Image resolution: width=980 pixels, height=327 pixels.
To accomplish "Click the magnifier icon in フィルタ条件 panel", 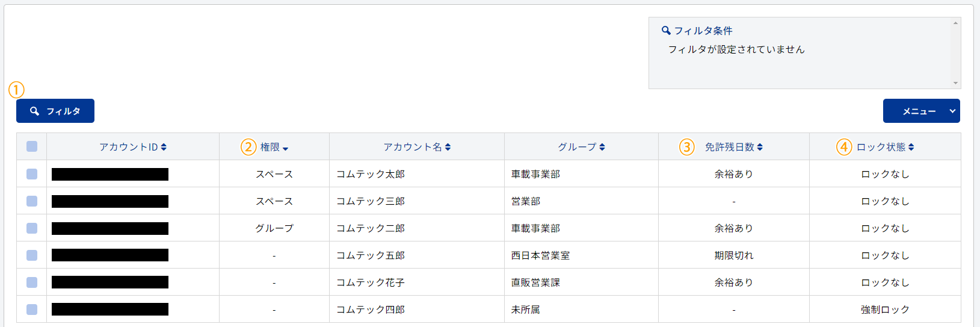I will click(666, 30).
